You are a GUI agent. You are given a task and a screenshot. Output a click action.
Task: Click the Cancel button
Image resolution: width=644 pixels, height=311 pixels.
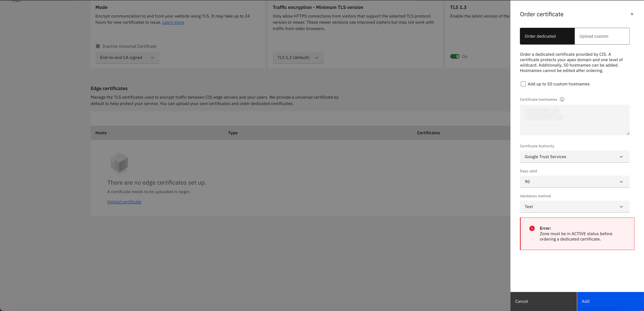tap(543, 301)
